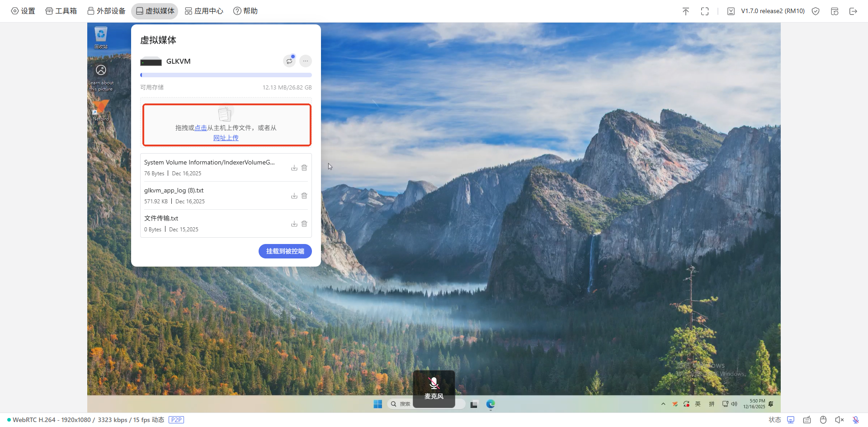Open the 设置 menu
868x427 pixels.
pos(23,11)
